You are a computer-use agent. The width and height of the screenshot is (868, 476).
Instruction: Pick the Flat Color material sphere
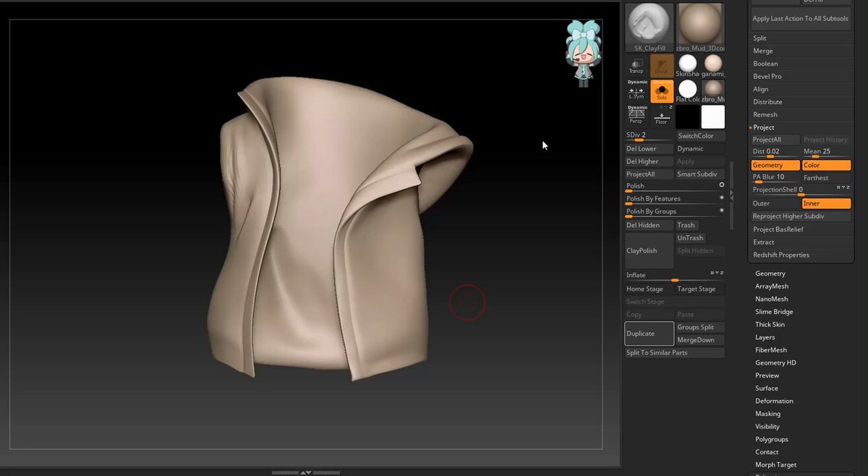688,91
